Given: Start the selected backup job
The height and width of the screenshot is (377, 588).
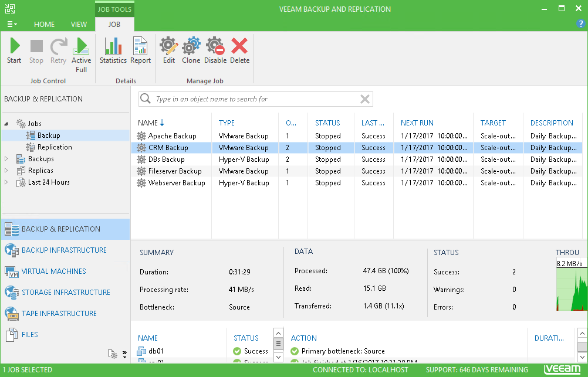Looking at the screenshot, I should click(14, 50).
